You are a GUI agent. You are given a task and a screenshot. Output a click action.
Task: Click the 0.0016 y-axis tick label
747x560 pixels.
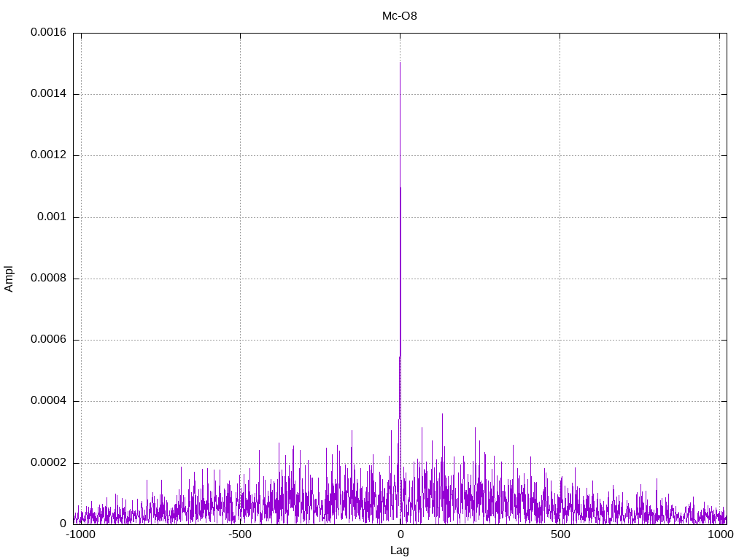click(48, 33)
